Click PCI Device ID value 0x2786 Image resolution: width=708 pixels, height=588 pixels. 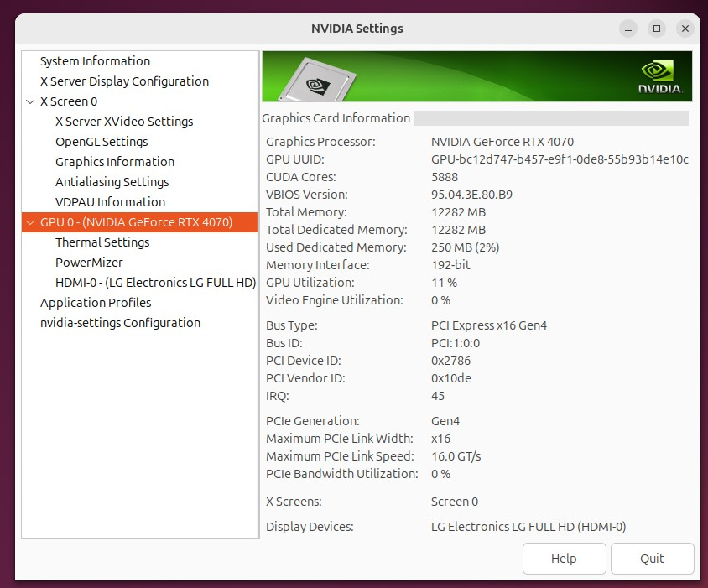[x=450, y=361]
